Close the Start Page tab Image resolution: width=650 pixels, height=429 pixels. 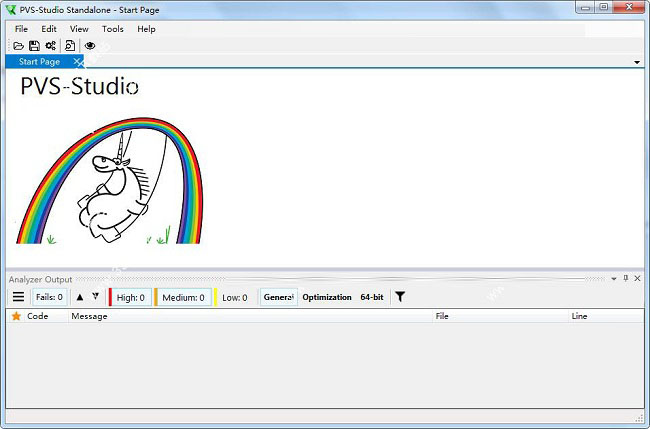[x=77, y=62]
